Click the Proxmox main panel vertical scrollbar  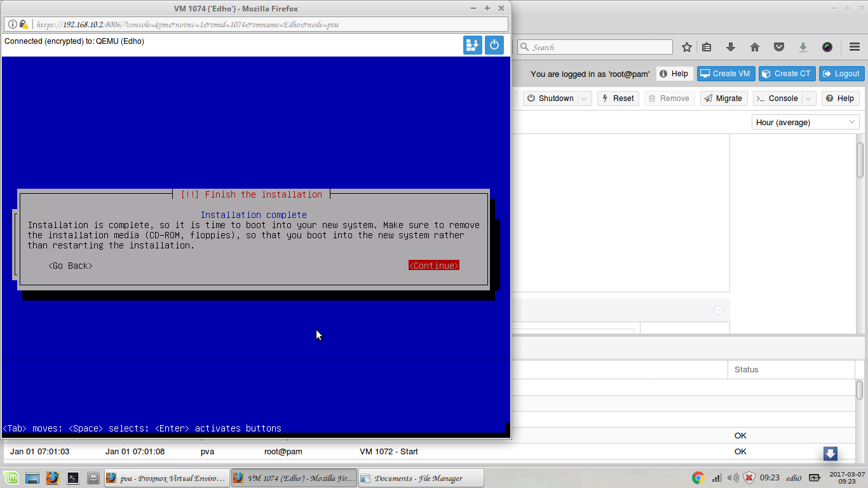pyautogui.click(x=861, y=159)
